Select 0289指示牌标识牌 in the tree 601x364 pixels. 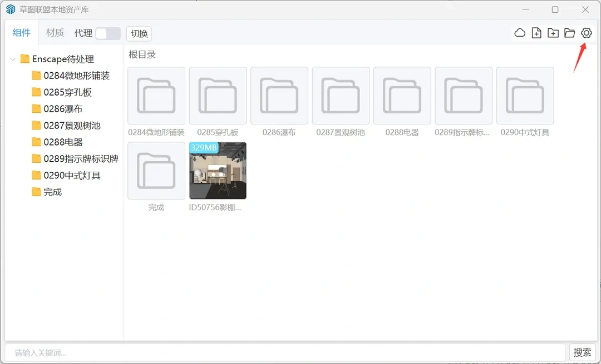[x=81, y=159]
